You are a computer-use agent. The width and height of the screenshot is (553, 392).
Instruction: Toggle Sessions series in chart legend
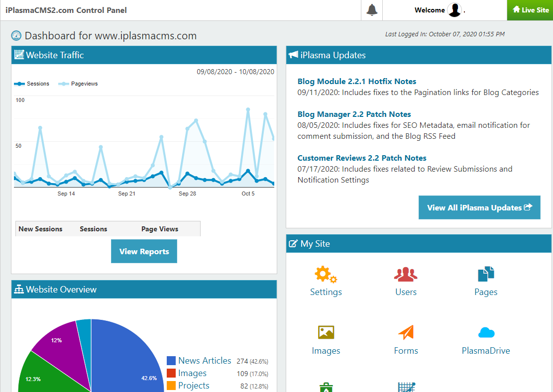point(32,84)
